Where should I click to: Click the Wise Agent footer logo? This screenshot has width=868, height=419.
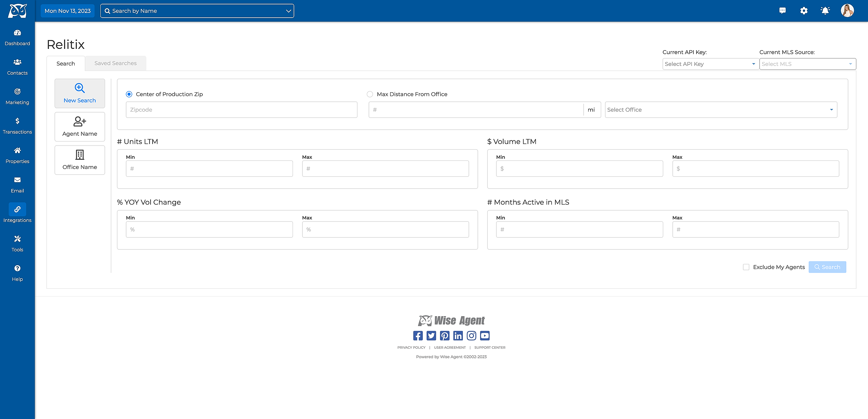point(451,320)
